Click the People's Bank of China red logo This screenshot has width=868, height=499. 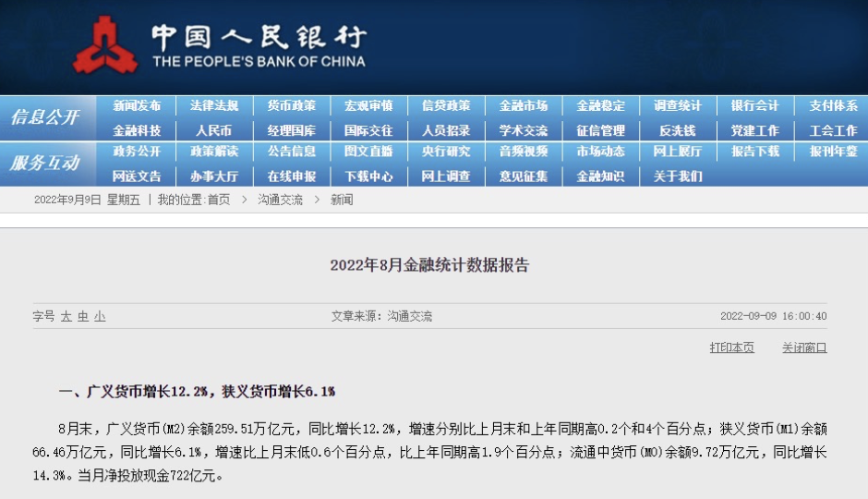tap(105, 45)
